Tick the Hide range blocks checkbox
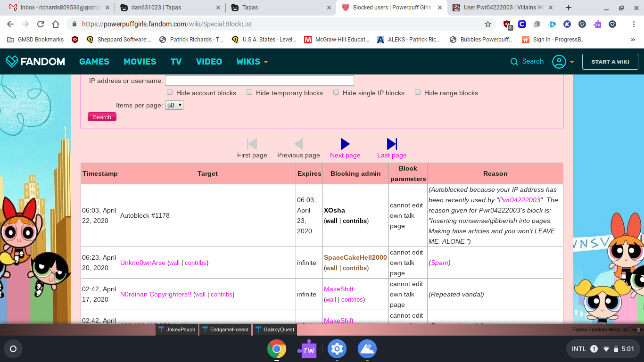 418,92
